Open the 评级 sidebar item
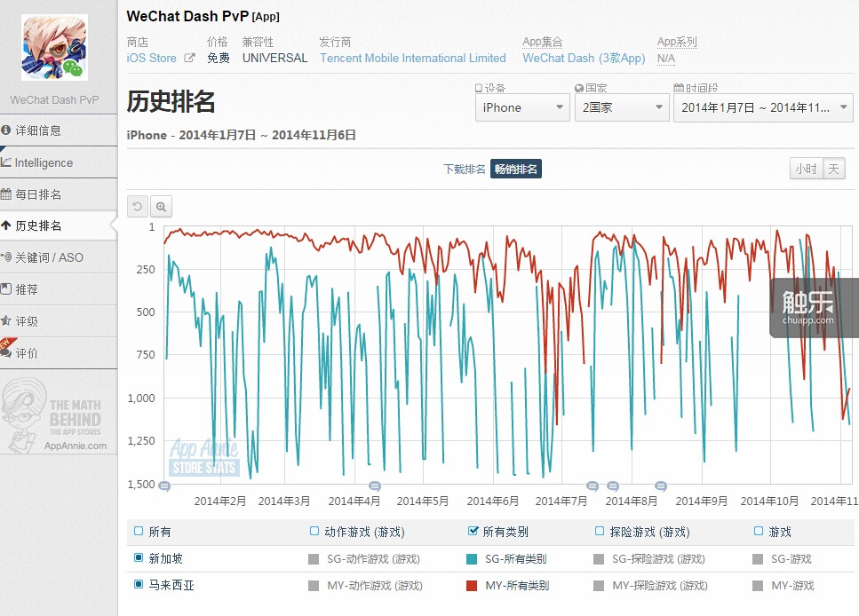The image size is (859, 616). [x=59, y=320]
